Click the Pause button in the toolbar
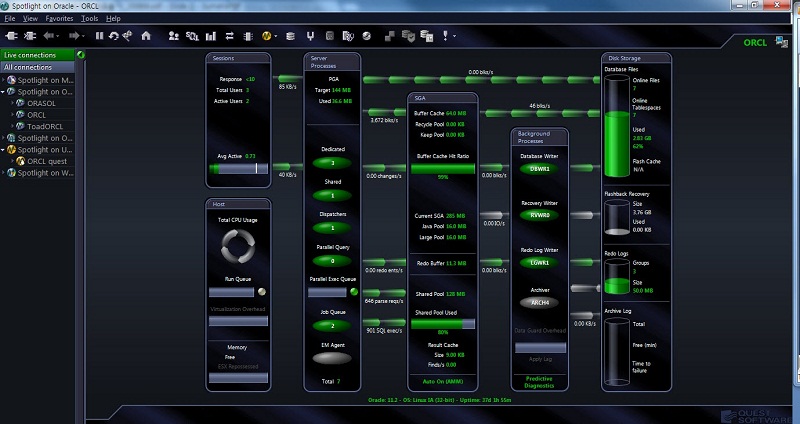 click(x=99, y=36)
